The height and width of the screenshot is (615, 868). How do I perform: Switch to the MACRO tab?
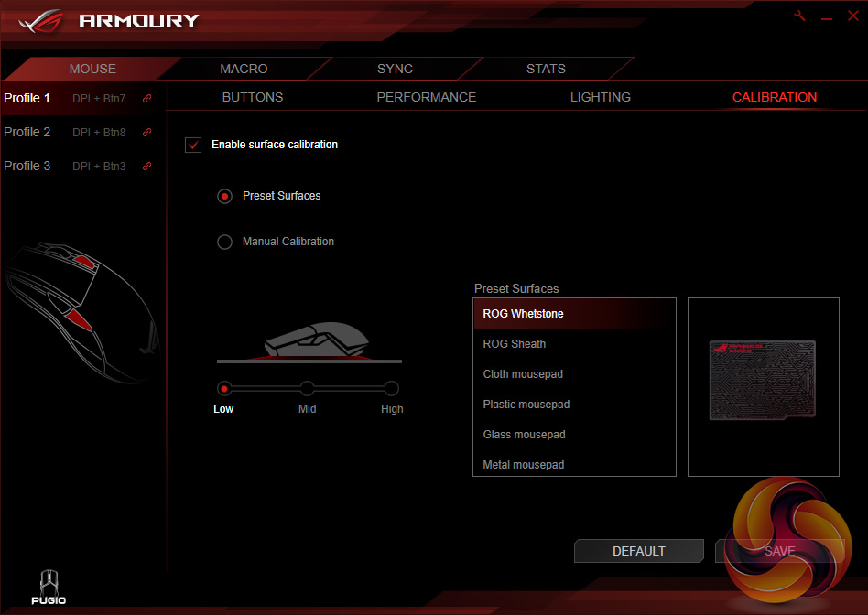(244, 69)
